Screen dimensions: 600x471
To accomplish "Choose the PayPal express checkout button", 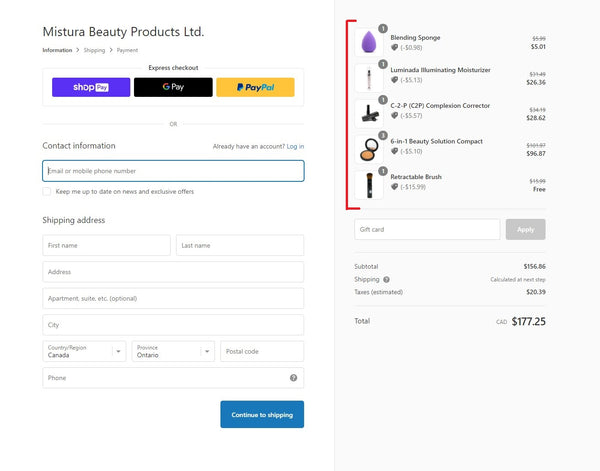I will point(255,87).
